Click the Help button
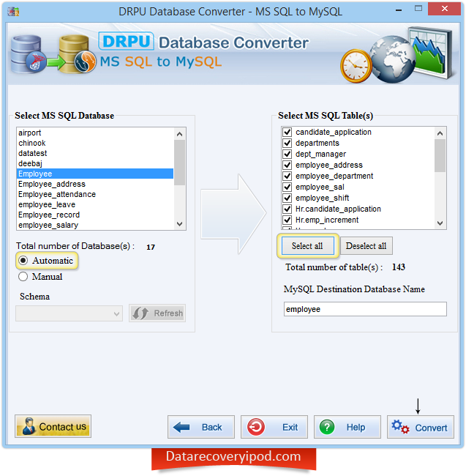This screenshot has width=466, height=476. pyautogui.click(x=347, y=428)
